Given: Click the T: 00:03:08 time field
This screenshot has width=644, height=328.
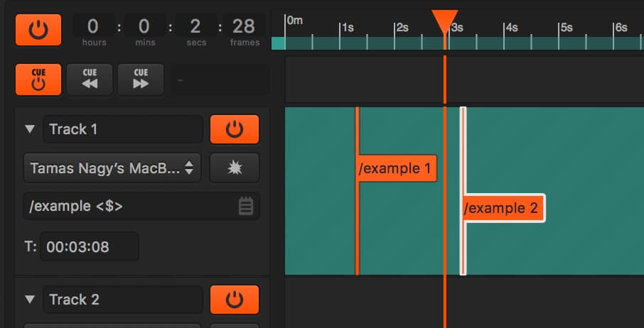Looking at the screenshot, I should pyautogui.click(x=90, y=247).
